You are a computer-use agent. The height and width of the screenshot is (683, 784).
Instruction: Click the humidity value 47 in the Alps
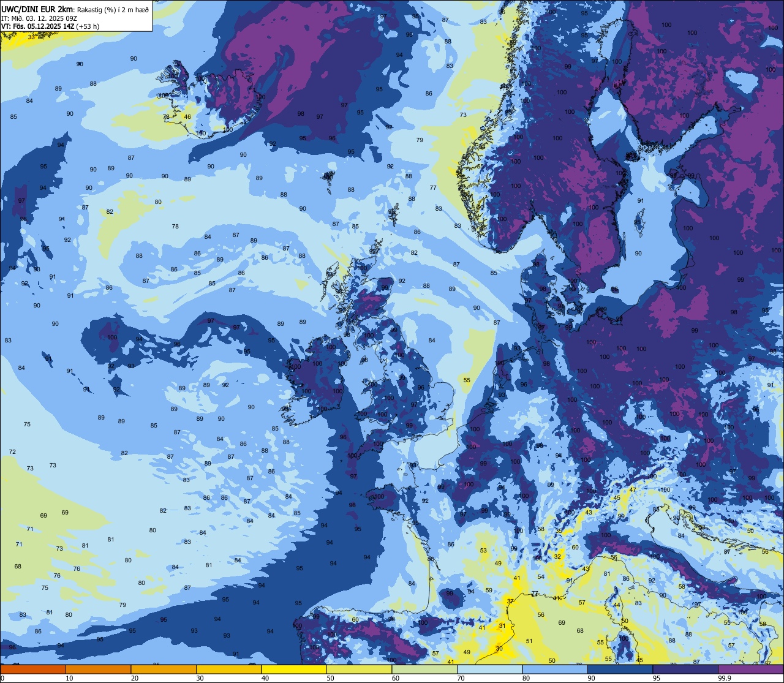tap(633, 490)
